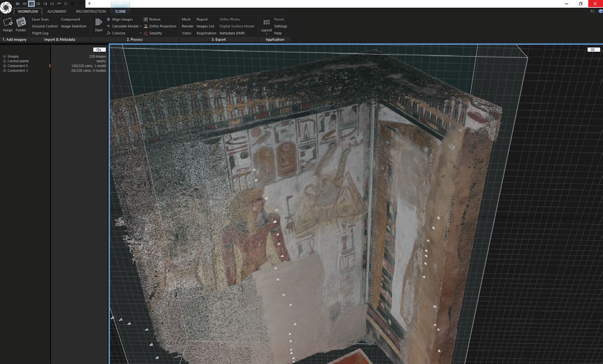Open the Layout grid icon

(266, 22)
